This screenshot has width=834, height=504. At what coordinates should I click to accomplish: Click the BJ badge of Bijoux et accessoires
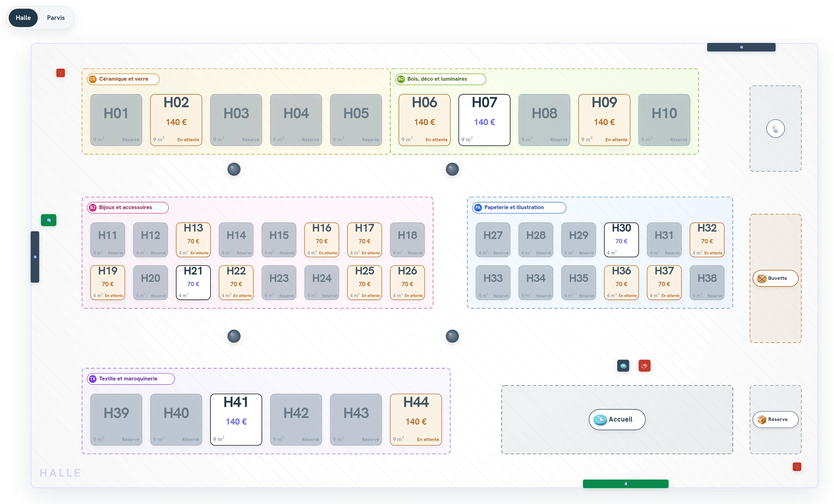pos(92,208)
